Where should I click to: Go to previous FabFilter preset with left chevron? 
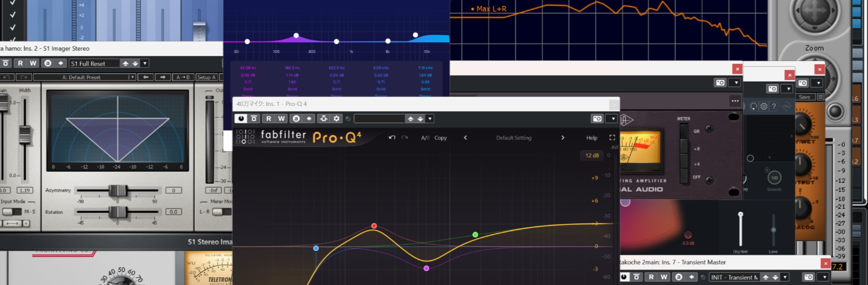point(465,137)
